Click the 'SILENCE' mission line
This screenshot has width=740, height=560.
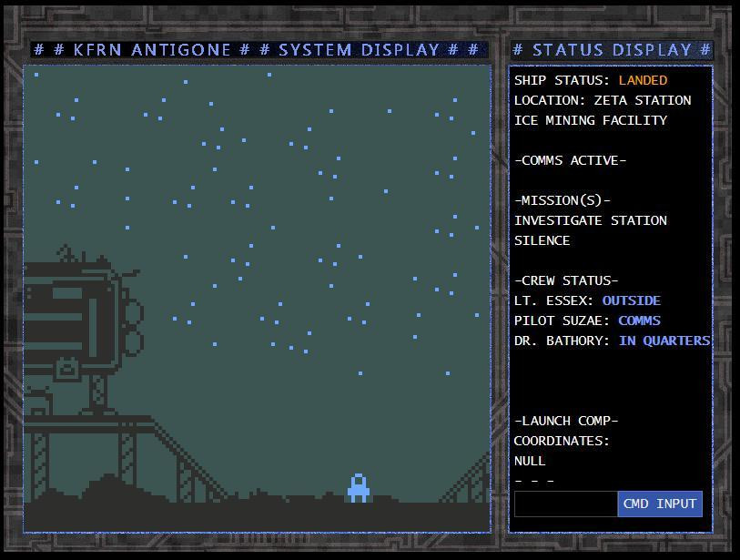542,240
